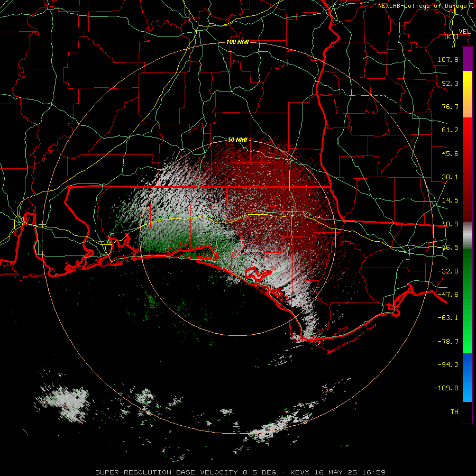This screenshot has width=476, height=476.
Task: Select the 107.8 velocity scale value
Action: click(448, 59)
